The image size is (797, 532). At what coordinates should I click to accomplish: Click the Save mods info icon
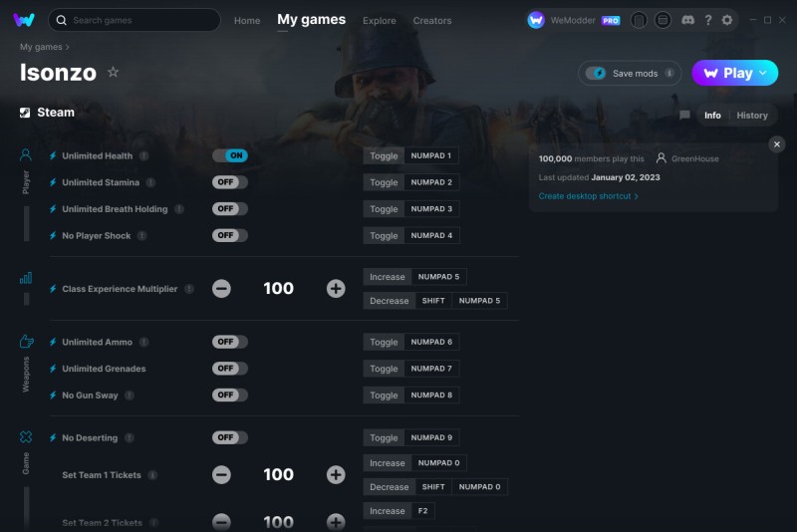(669, 73)
